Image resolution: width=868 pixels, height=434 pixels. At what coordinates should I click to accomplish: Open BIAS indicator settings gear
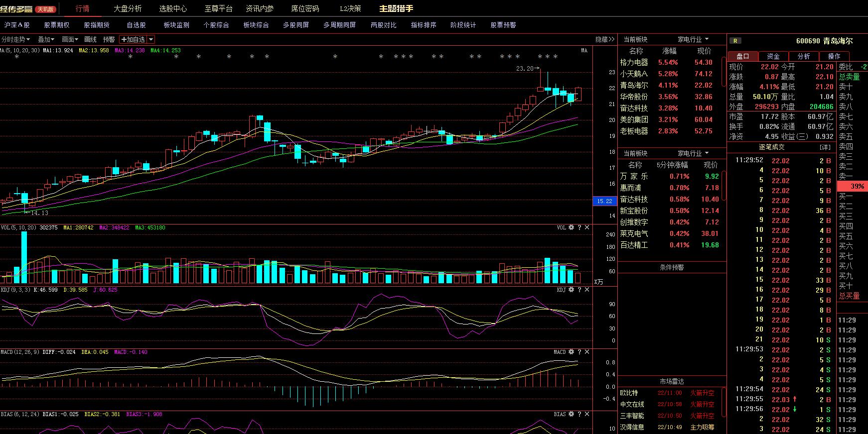[571, 414]
